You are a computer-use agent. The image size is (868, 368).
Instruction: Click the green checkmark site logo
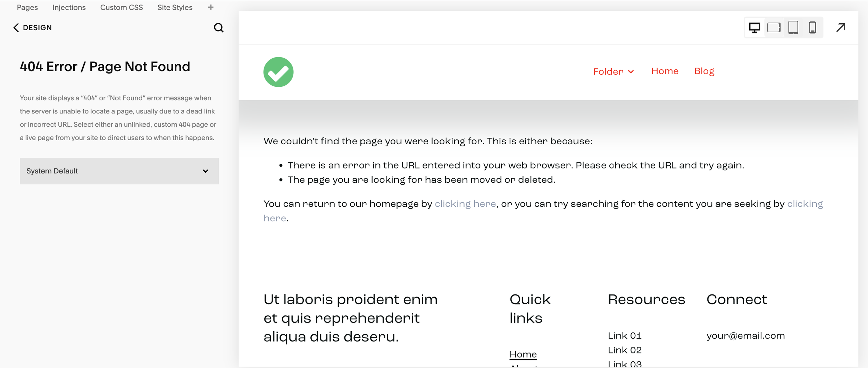click(x=278, y=72)
